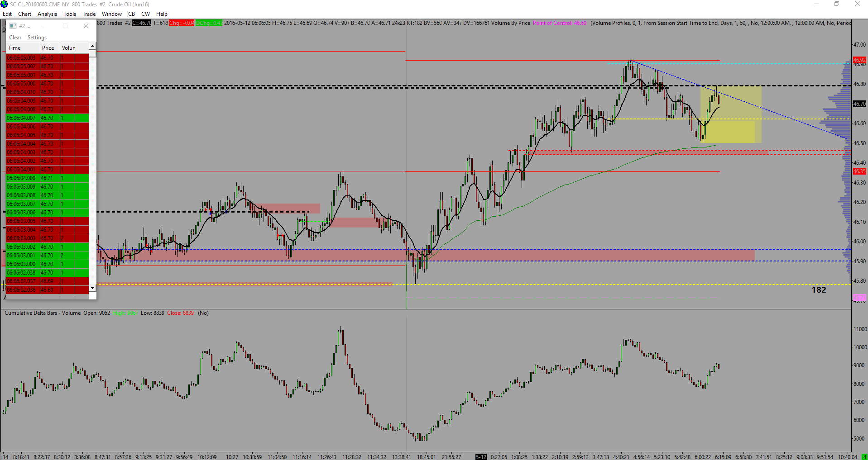The height and width of the screenshot is (460, 868).
Task: Click the Open: 9052 delta value
Action: (x=96, y=313)
